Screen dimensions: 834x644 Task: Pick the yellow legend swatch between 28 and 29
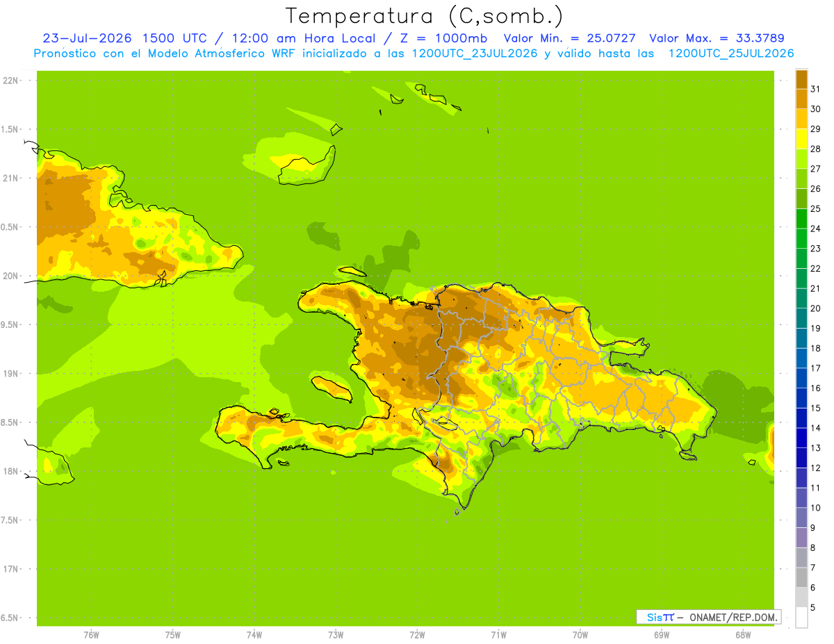pos(801,139)
